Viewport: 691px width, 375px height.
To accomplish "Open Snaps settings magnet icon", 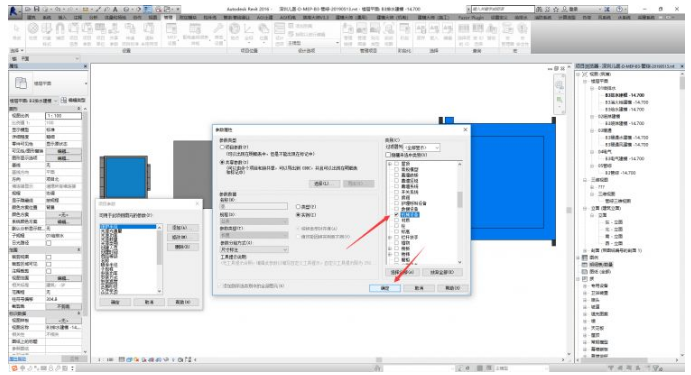I will coord(60,32).
